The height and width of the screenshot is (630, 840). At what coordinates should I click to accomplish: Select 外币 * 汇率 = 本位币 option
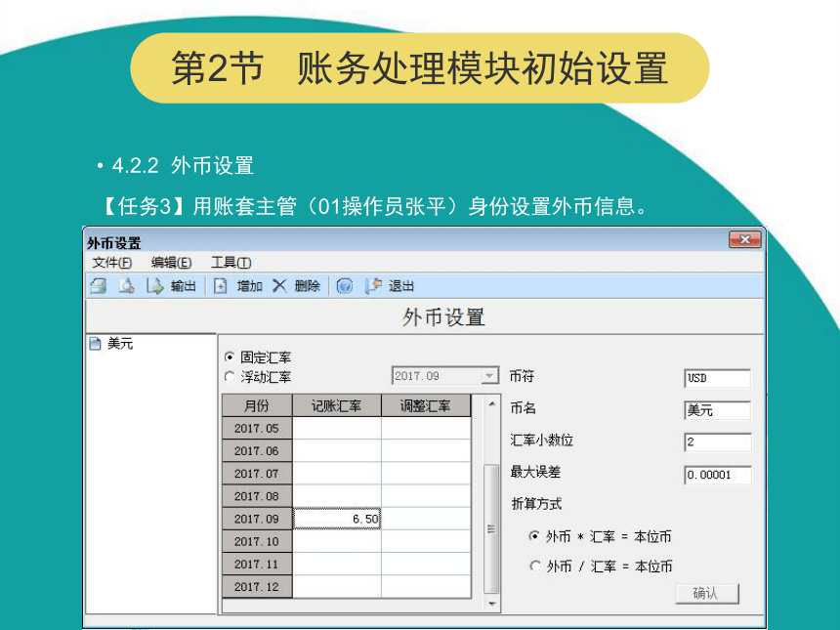pyautogui.click(x=534, y=535)
